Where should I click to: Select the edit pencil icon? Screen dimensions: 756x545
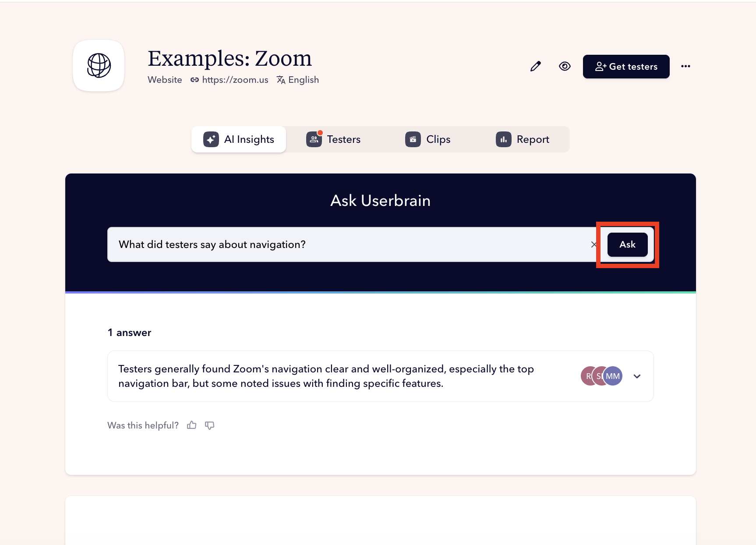[535, 66]
